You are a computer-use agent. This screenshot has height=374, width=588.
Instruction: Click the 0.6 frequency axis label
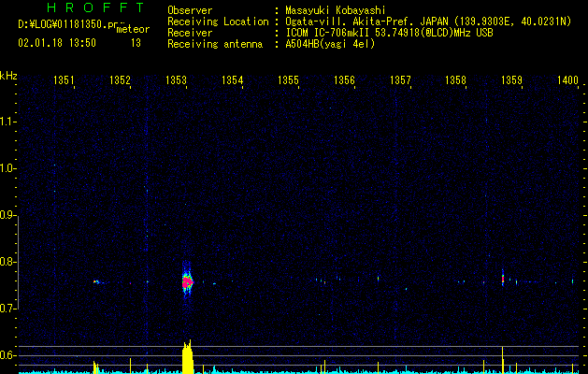[7, 355]
